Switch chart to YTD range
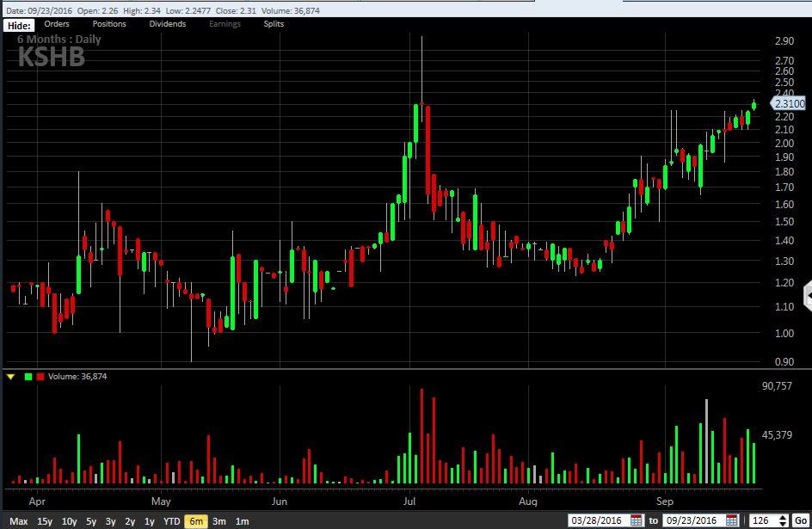The image size is (812, 529). [172, 521]
